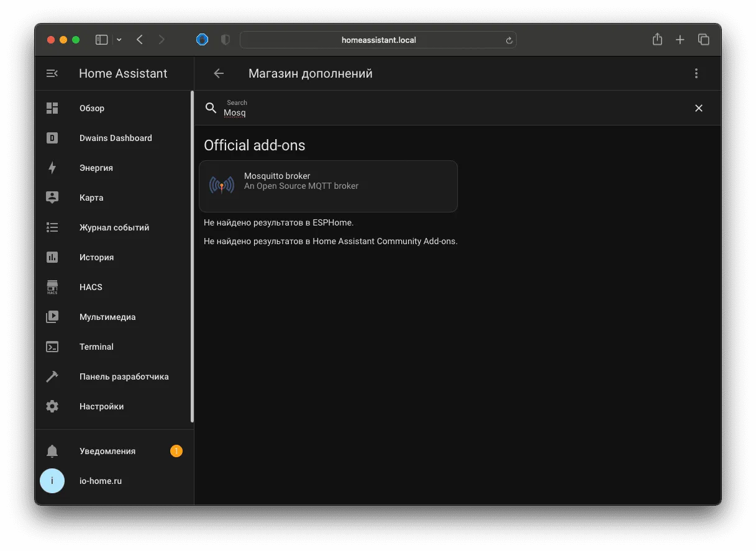Click the Уведомления bell icon
The height and width of the screenshot is (551, 756).
(x=52, y=451)
